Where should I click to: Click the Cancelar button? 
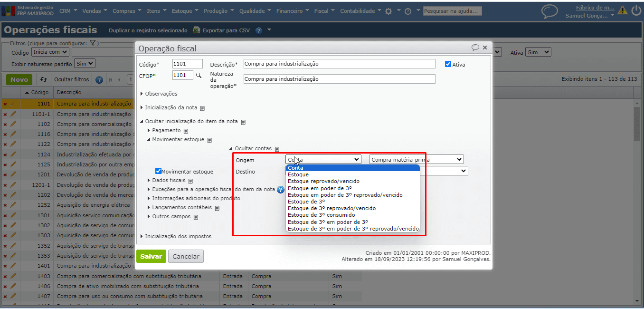pos(186,256)
